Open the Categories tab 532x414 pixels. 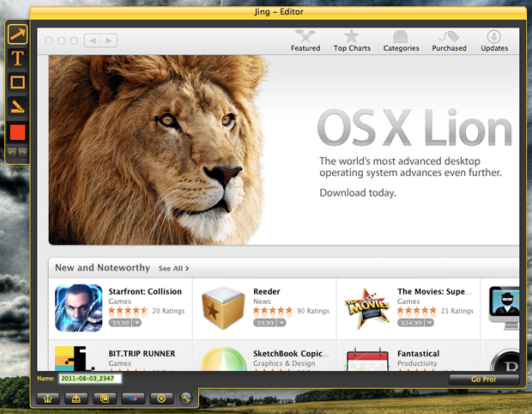tap(401, 41)
